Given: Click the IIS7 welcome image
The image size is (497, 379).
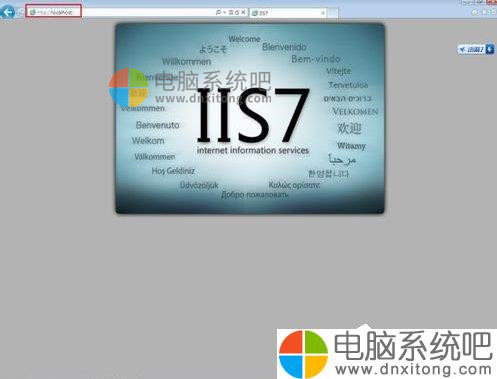Looking at the screenshot, I should 250,118.
